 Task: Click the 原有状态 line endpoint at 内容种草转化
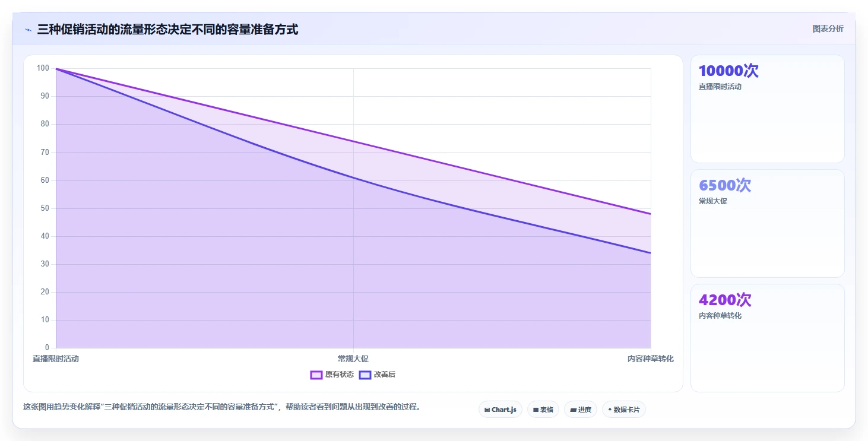click(651, 214)
